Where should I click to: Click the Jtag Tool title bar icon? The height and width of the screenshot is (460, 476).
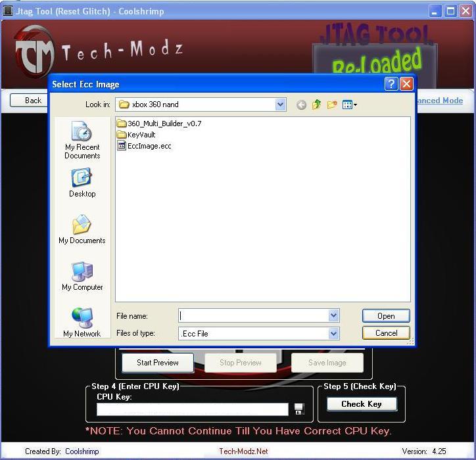[8, 11]
